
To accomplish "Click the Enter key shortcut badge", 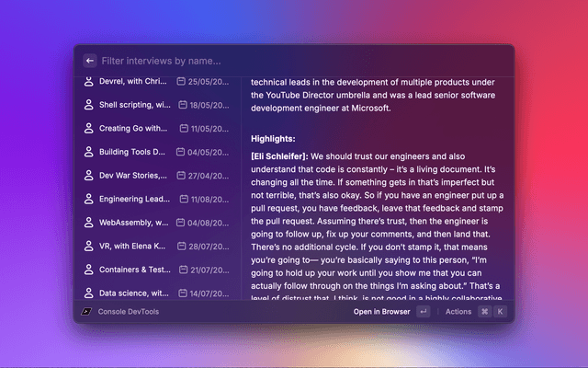I will pyautogui.click(x=423, y=312).
